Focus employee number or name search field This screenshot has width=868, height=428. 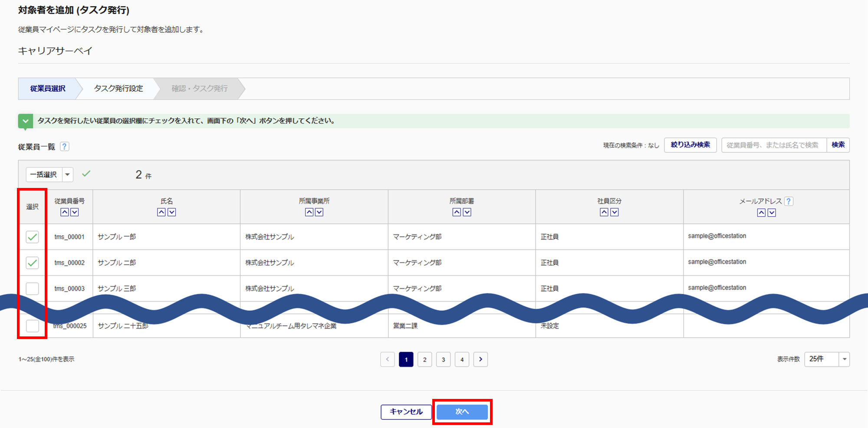tap(774, 145)
